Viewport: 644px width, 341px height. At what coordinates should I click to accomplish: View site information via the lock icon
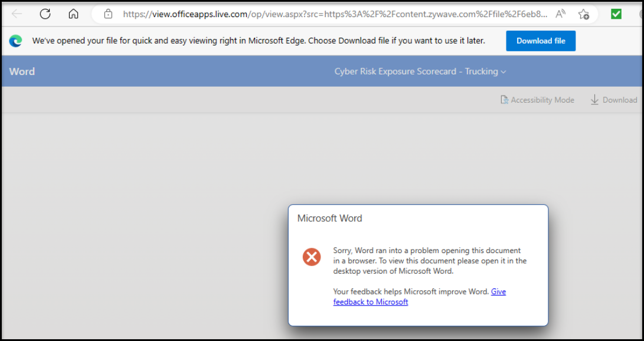coord(108,14)
